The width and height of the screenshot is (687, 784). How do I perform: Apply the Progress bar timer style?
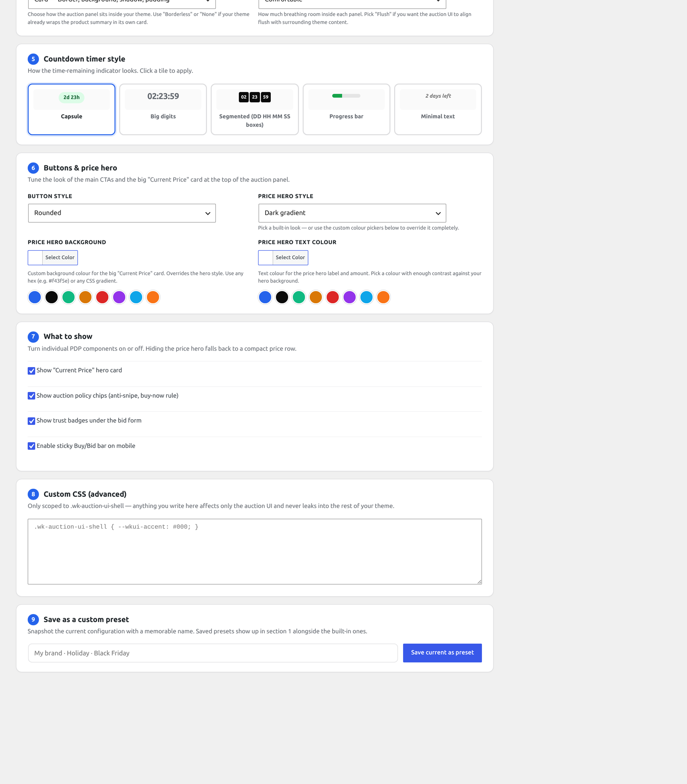point(346,109)
